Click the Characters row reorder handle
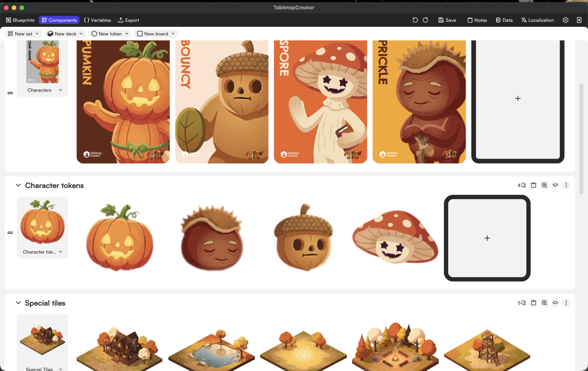The width and height of the screenshot is (588, 371). [10, 93]
